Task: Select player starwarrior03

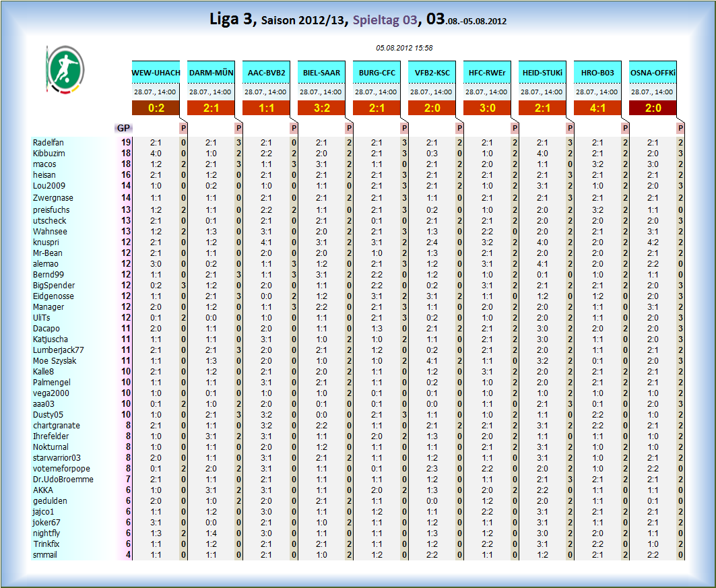Action: point(57,458)
